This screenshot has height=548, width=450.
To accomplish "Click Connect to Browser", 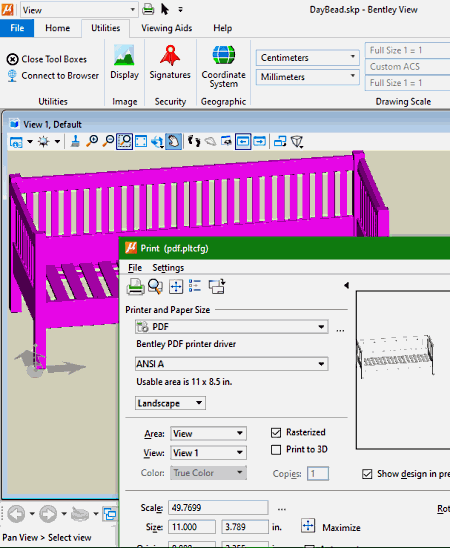I will pos(53,75).
